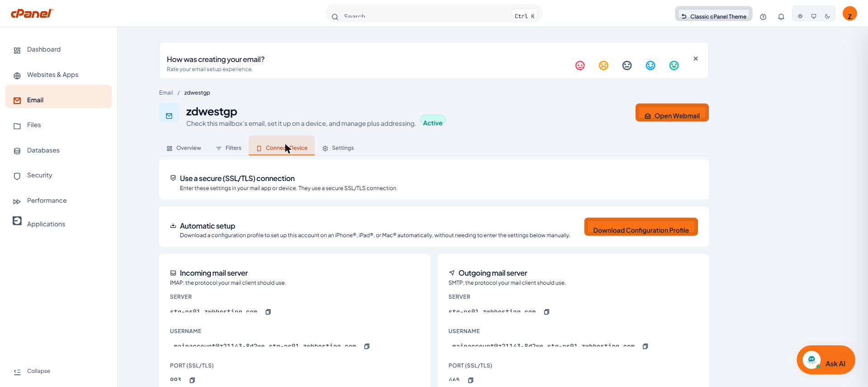Viewport: 868px width, 387px height.
Task: Go to the cPanel logo home
Action: [x=32, y=14]
